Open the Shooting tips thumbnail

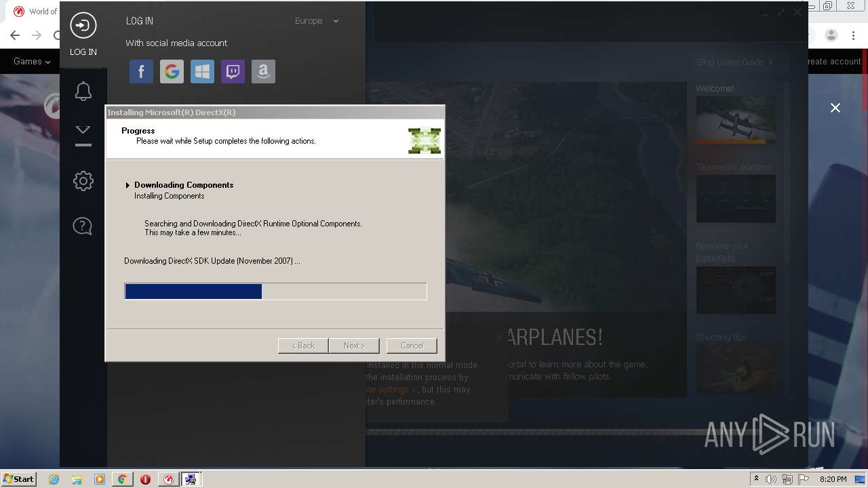point(736,368)
